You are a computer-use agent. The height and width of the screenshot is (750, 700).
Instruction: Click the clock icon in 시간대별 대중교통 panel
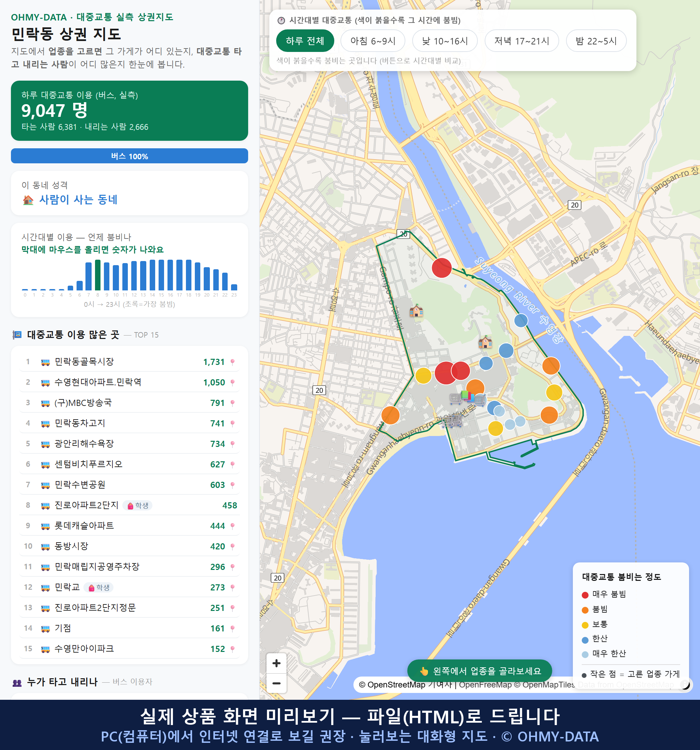tap(281, 21)
